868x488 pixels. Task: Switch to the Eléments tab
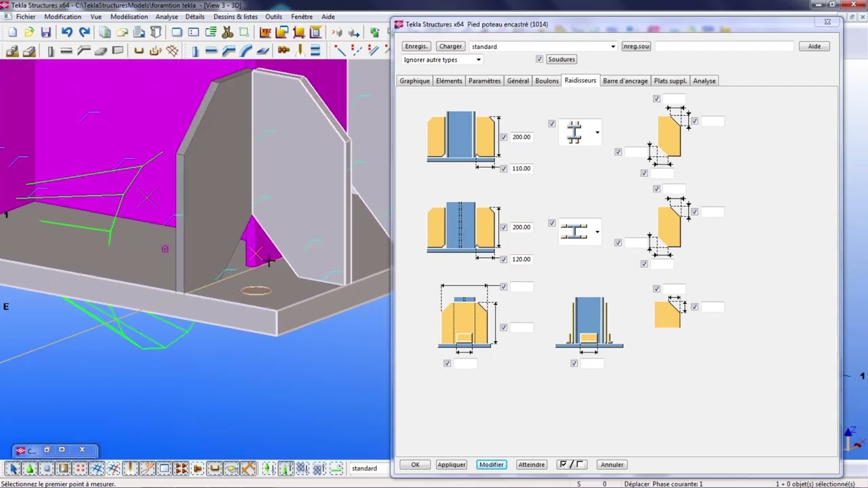449,81
